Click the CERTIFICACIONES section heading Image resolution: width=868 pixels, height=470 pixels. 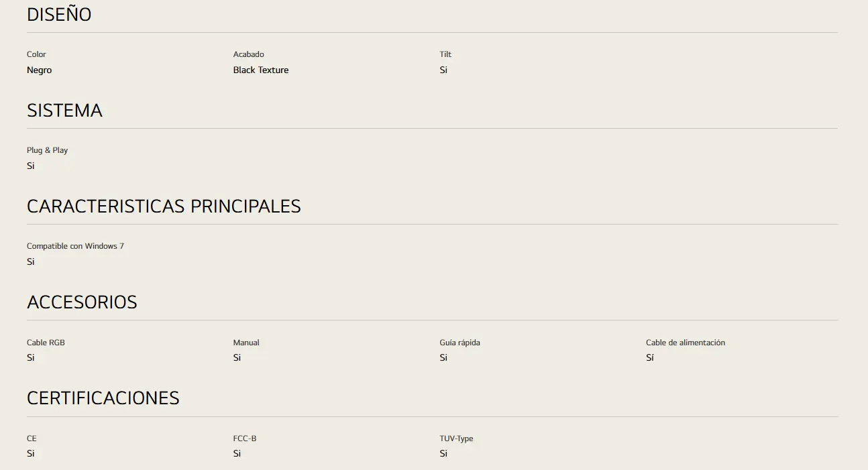click(103, 398)
